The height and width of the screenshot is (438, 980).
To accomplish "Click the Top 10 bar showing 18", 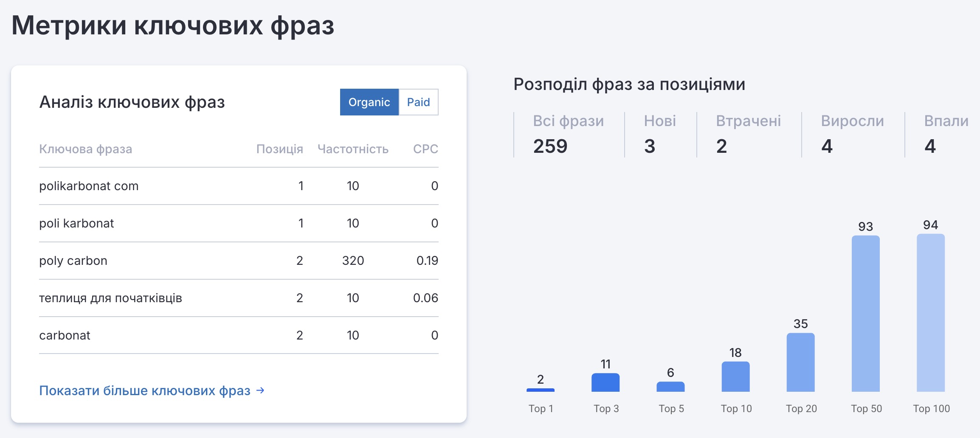I will pos(735,376).
